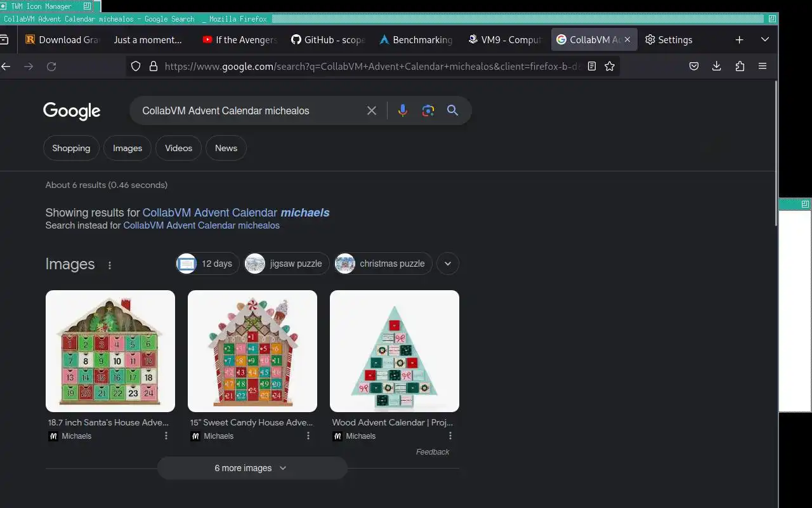
Task: Open the Firefox downloads panel
Action: coord(717,66)
